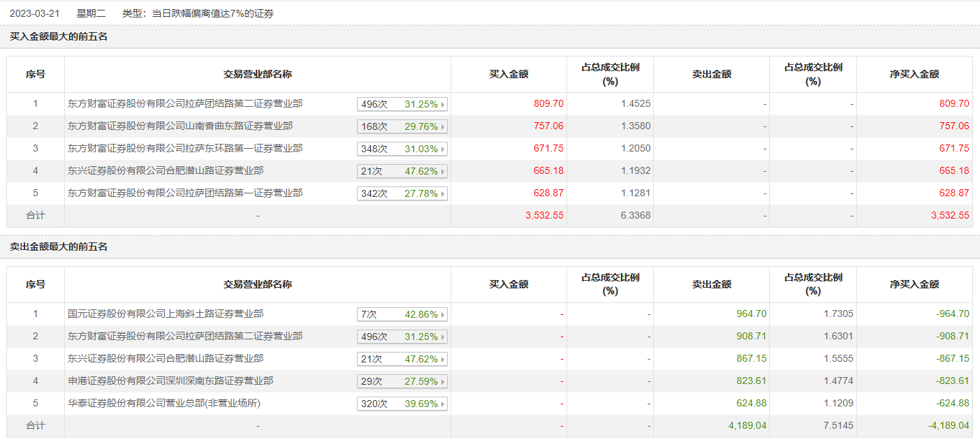This screenshot has width=980, height=442.
Task: Click the 卖出金额最大的前五名 section header
Action: click(59, 247)
